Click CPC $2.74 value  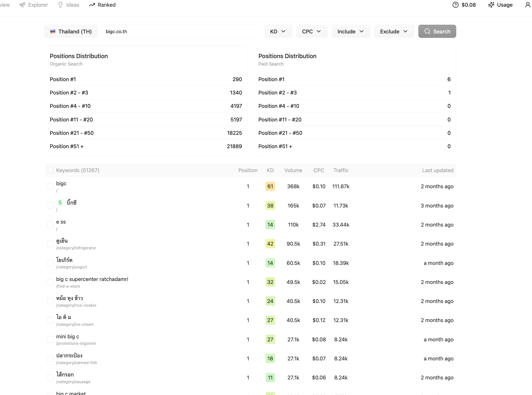coord(319,225)
